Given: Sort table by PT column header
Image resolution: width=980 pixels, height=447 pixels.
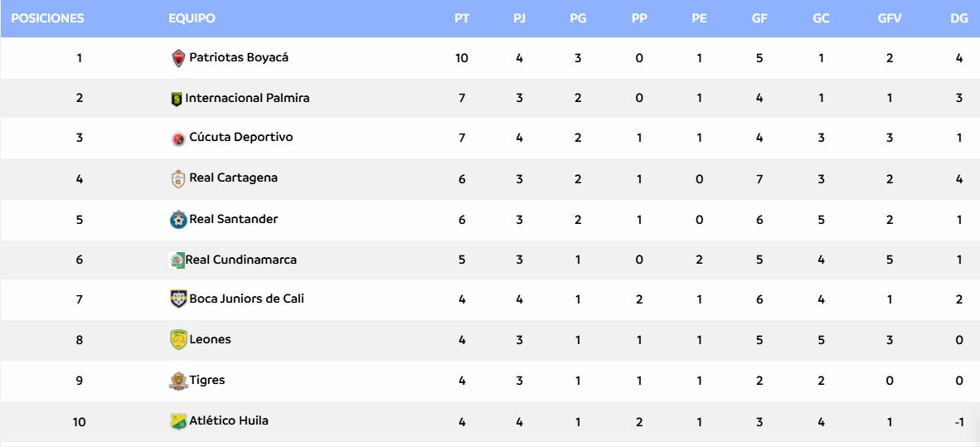Looking at the screenshot, I should pos(462,18).
